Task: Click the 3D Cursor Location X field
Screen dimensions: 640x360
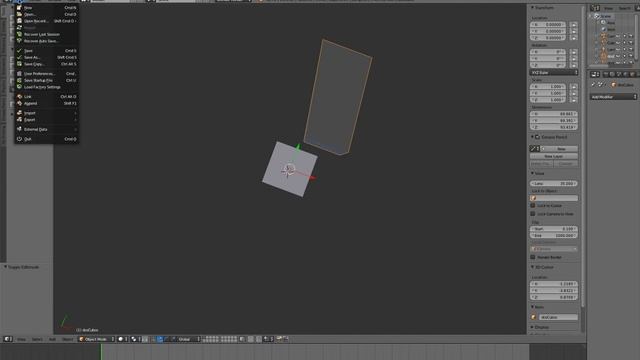Action: point(554,284)
